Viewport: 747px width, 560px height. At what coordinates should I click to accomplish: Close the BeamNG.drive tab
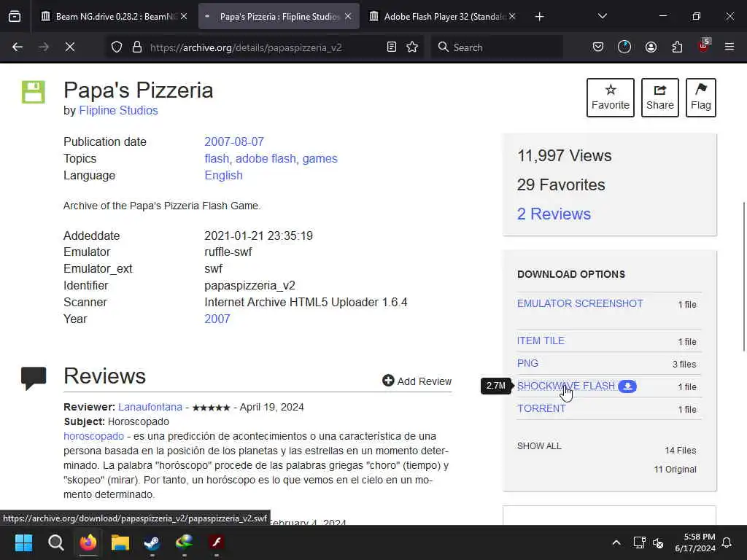click(184, 17)
